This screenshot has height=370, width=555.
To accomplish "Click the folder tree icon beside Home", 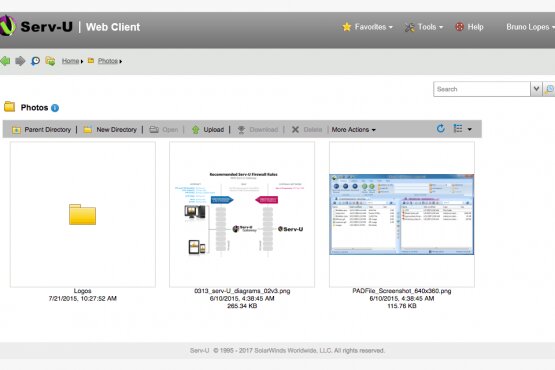I will click(x=50, y=61).
